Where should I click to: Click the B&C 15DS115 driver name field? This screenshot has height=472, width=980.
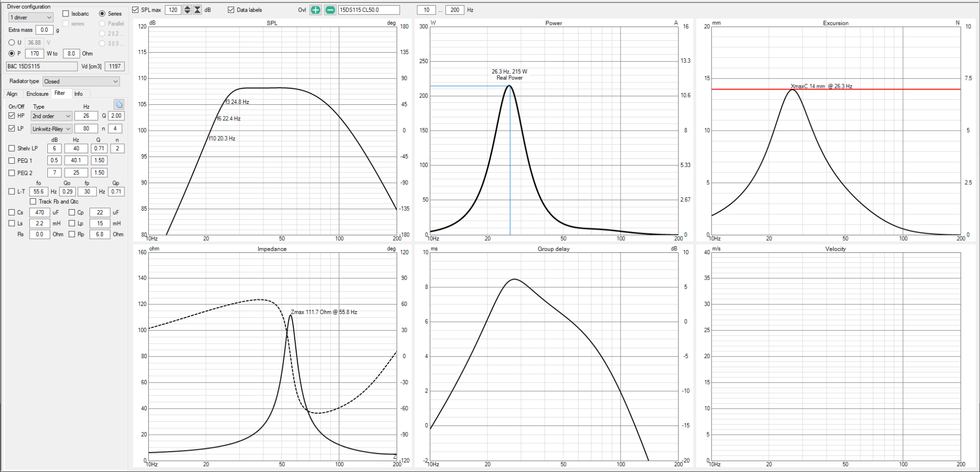coord(42,67)
